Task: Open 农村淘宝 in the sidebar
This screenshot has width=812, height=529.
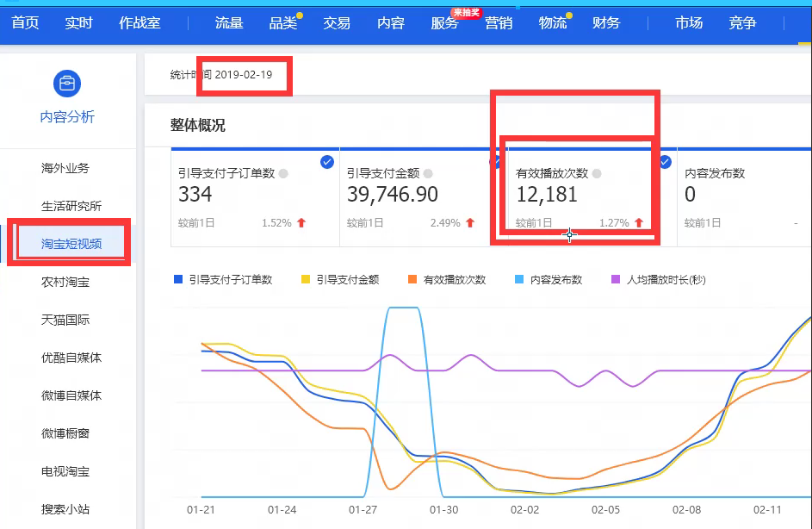Action: pyautogui.click(x=65, y=282)
